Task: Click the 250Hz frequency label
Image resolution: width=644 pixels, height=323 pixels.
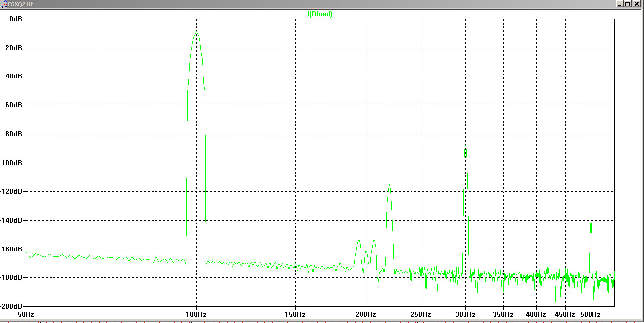Action: (421, 314)
